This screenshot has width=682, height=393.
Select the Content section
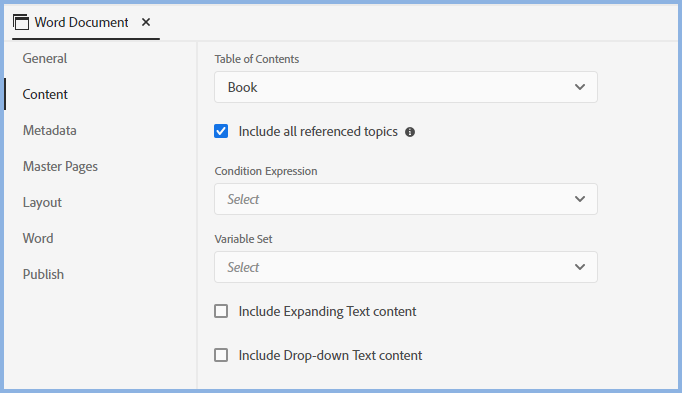click(x=45, y=94)
